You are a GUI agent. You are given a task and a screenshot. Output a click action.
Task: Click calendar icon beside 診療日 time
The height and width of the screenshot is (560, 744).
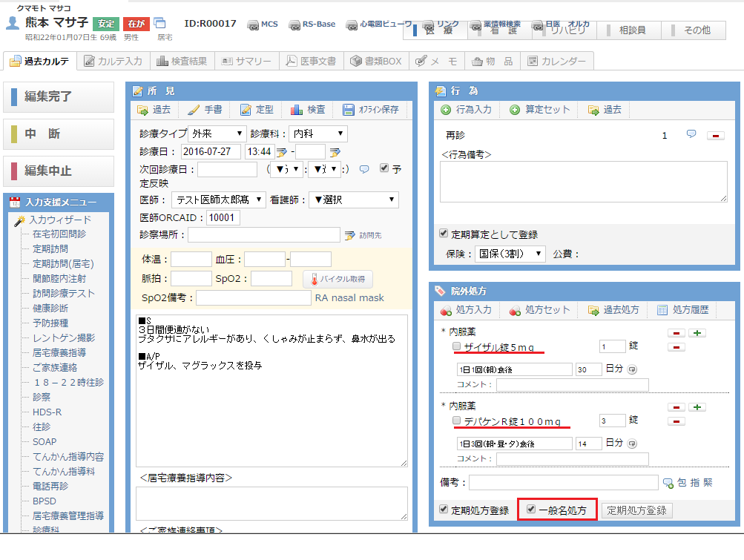pyautogui.click(x=282, y=152)
